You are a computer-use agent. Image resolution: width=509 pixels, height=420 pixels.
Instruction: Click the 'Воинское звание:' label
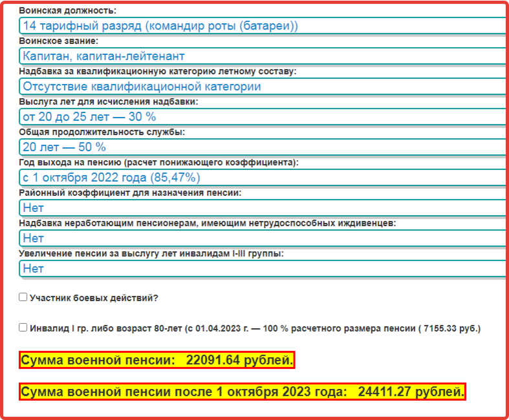(x=58, y=41)
